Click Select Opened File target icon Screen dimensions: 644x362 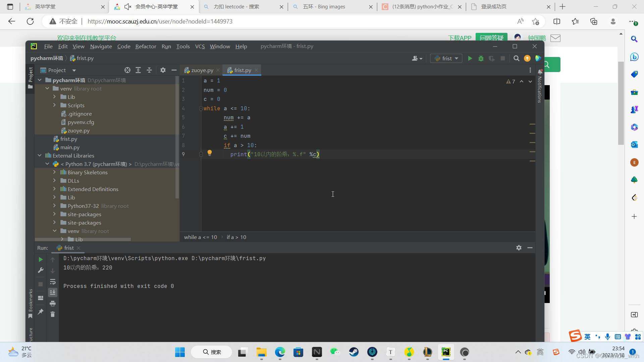pos(127,70)
